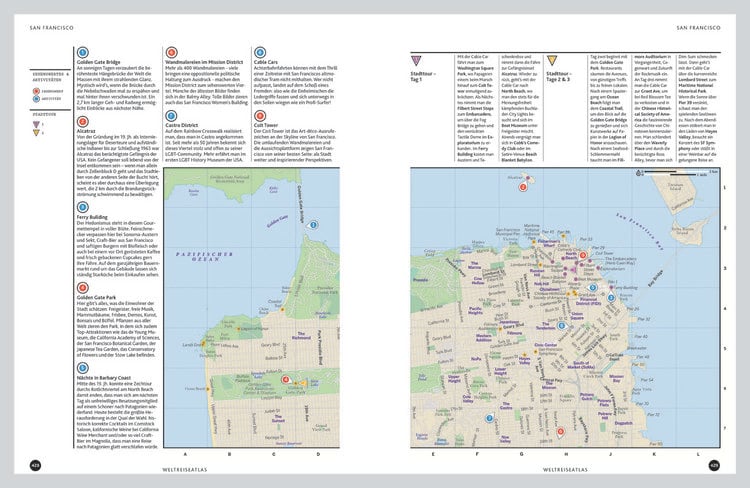Click the Ferry Building heading
This screenshot has height=488, width=750.
(92, 217)
